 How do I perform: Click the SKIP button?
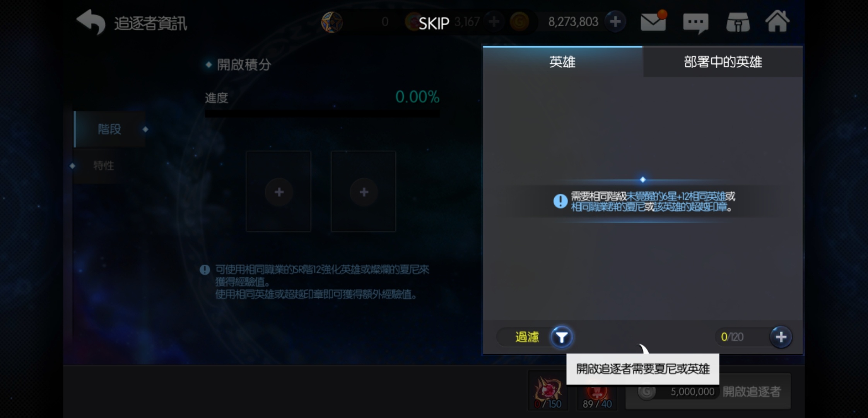pos(434,24)
